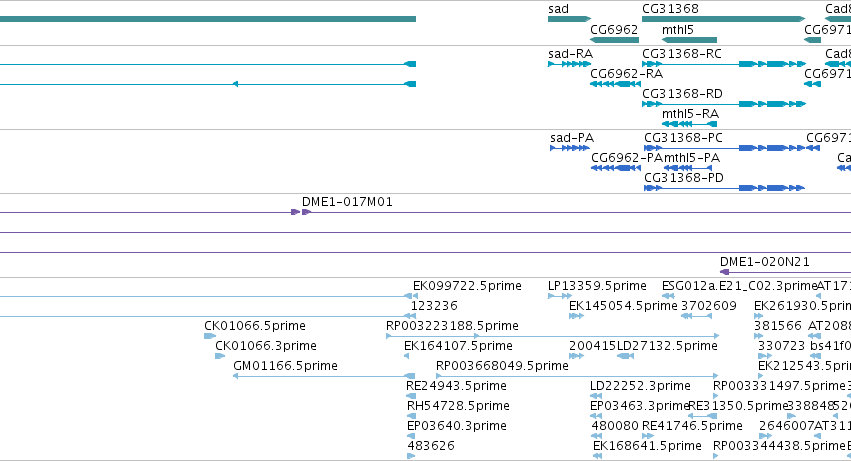
Task: Click the sad-RA transcript glyph
Action: 569,64
